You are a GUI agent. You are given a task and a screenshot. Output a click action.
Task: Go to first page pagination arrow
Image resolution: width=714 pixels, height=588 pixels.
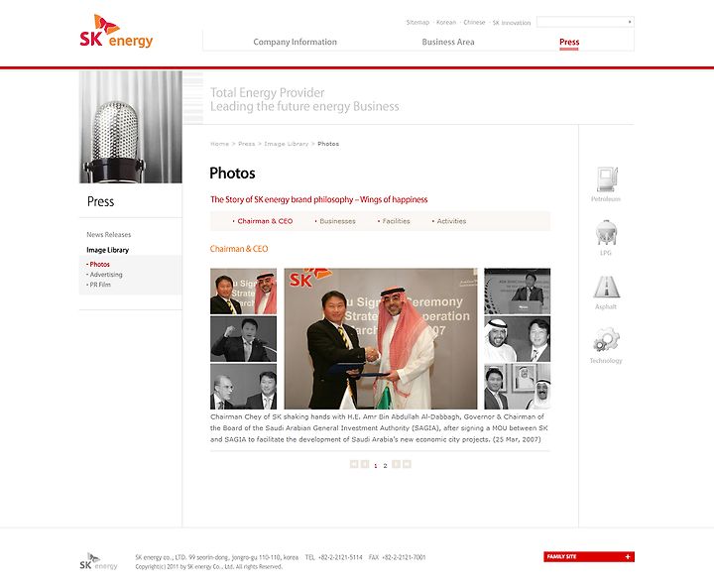[354, 464]
